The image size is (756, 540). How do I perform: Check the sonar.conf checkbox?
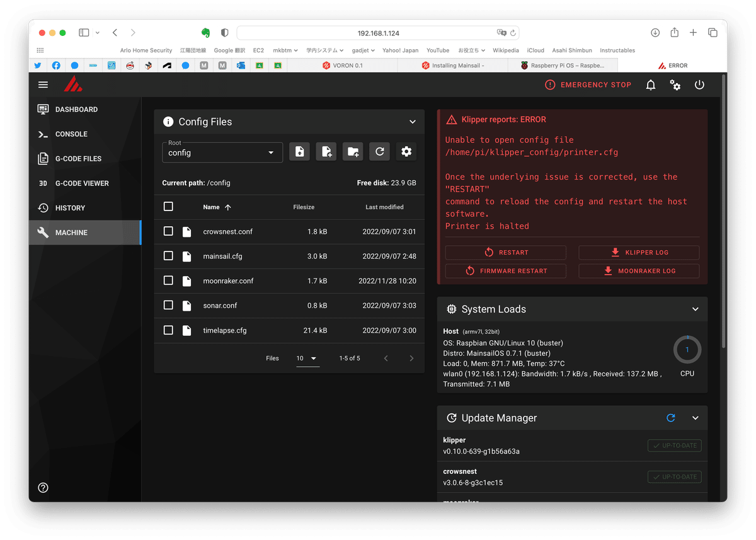pyautogui.click(x=168, y=305)
